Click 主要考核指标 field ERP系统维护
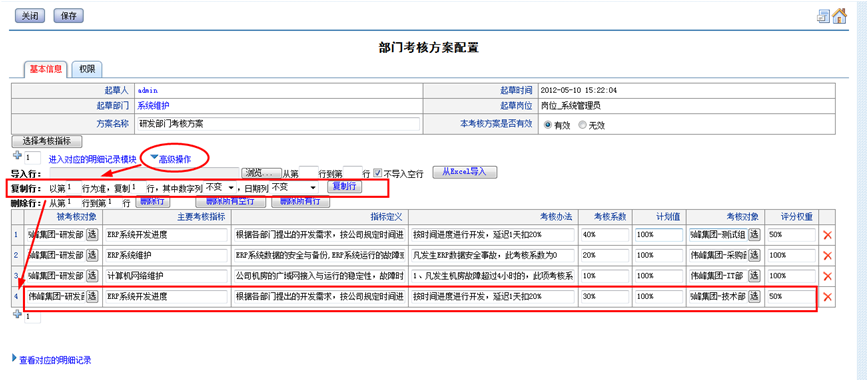 coord(166,255)
